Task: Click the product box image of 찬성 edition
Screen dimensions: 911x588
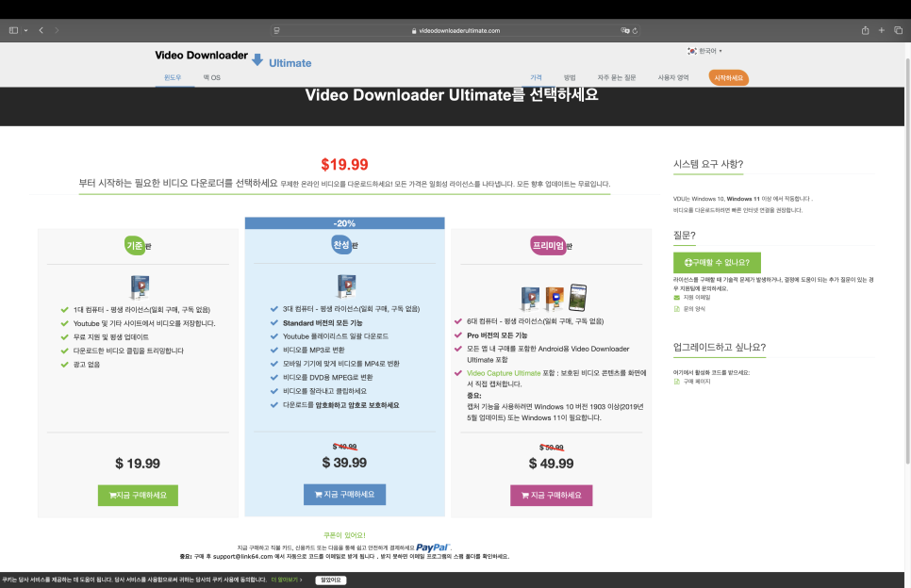Action: (x=346, y=286)
